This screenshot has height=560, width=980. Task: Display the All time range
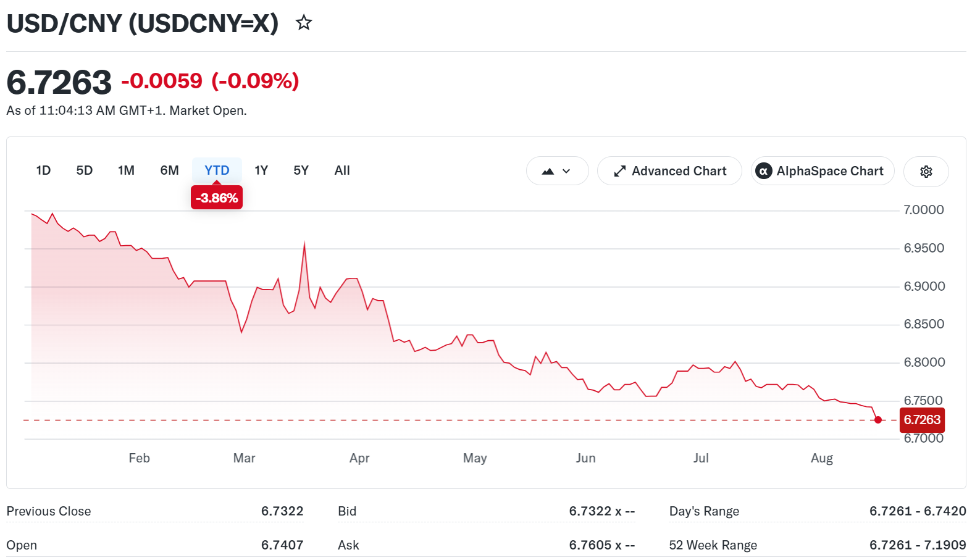pos(342,170)
